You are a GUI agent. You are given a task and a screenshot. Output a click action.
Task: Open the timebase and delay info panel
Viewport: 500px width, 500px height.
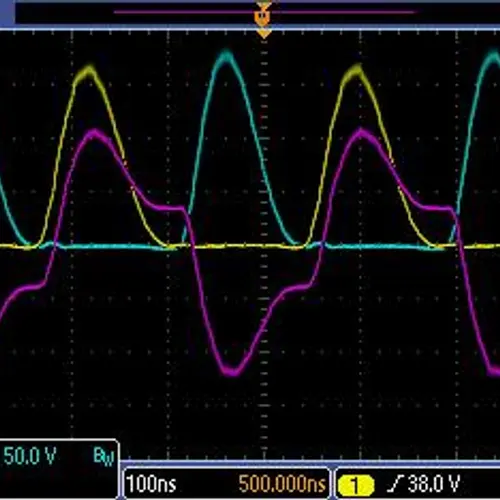point(226,483)
